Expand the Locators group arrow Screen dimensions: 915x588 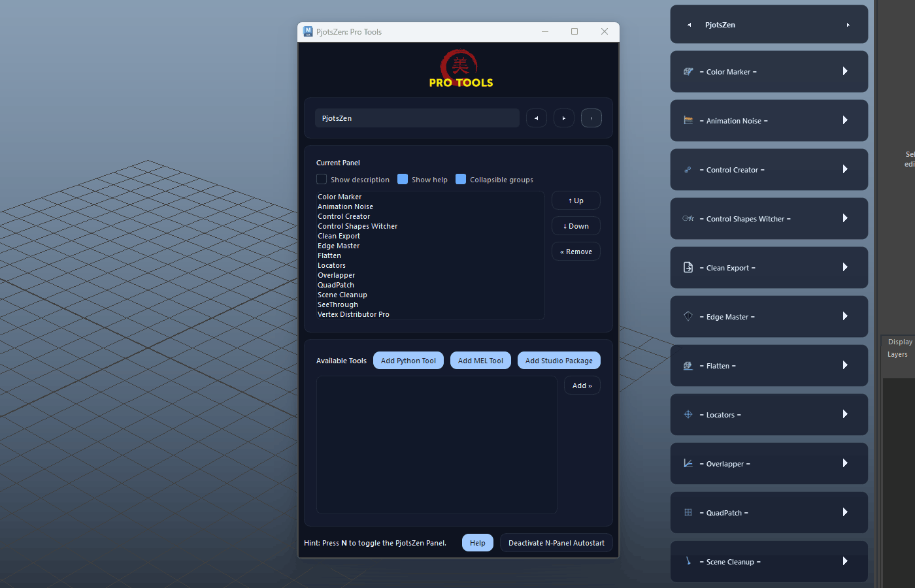tap(845, 414)
